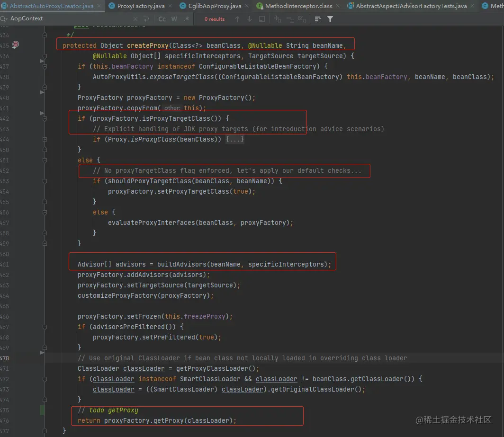Expand folded block on line 444
Screen dimensions: 504x437
click(45, 140)
